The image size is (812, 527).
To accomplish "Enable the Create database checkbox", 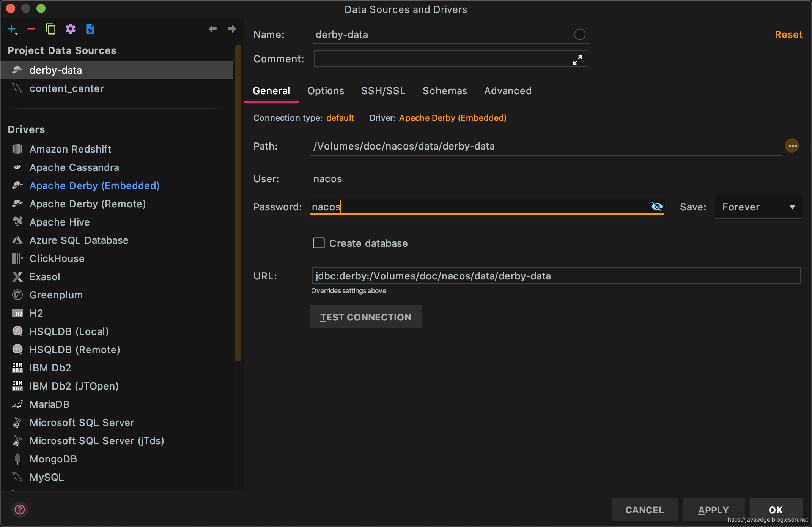I will tap(319, 243).
